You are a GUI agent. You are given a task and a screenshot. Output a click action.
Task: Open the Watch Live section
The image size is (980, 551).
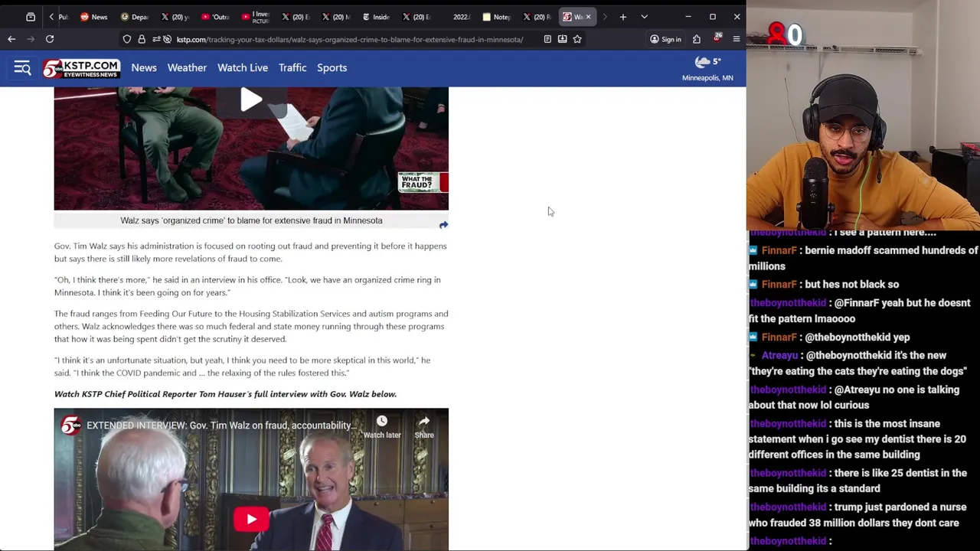(x=243, y=67)
